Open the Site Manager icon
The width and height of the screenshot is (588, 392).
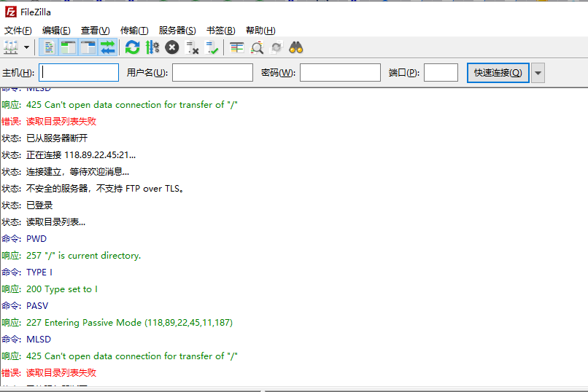[11, 47]
